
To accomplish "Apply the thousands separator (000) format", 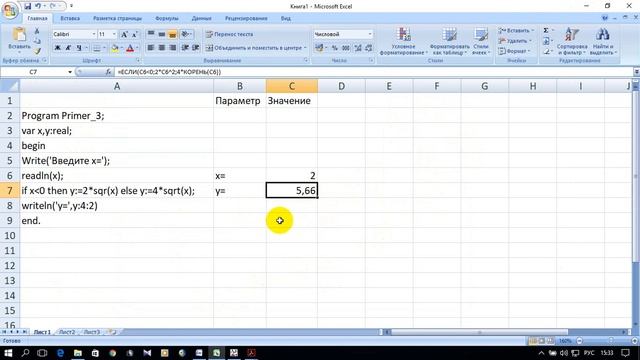I will pos(346,48).
